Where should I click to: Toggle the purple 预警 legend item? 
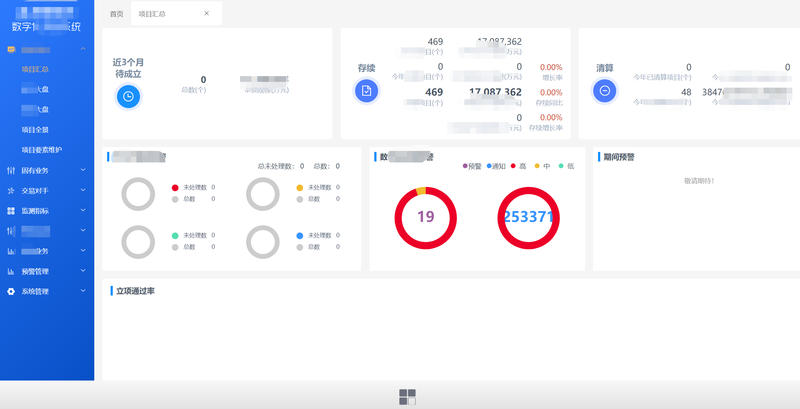pos(472,166)
